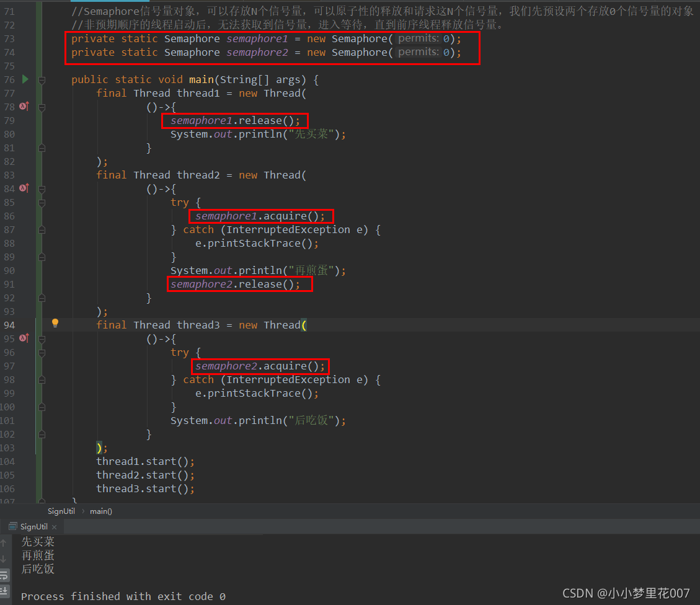
Task: Click the fold end marker at line 89
Action: pos(42,257)
